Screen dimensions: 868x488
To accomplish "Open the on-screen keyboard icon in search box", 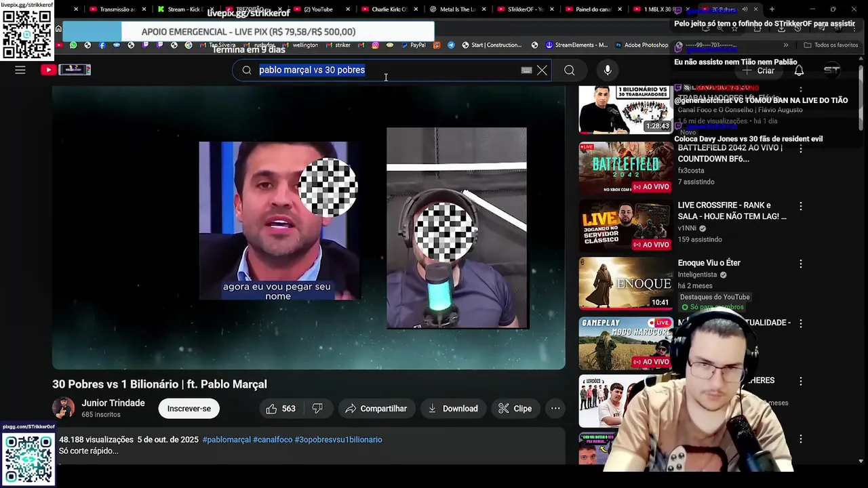I will (526, 70).
